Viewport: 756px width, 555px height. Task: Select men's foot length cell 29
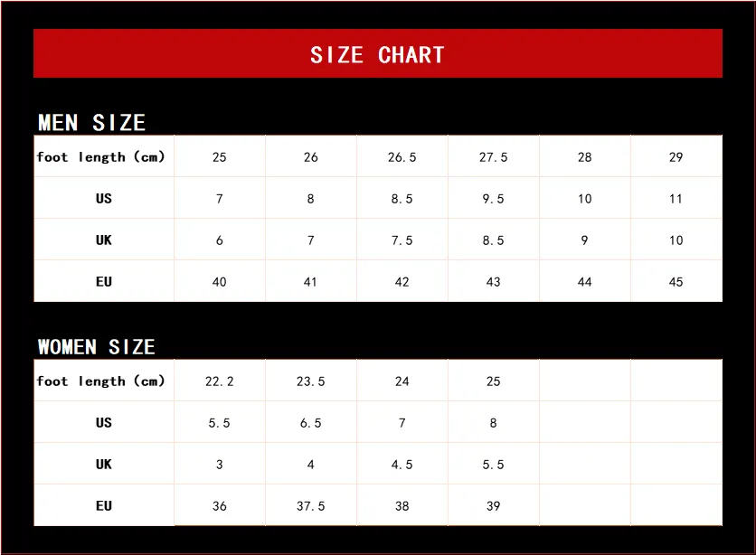(x=676, y=157)
